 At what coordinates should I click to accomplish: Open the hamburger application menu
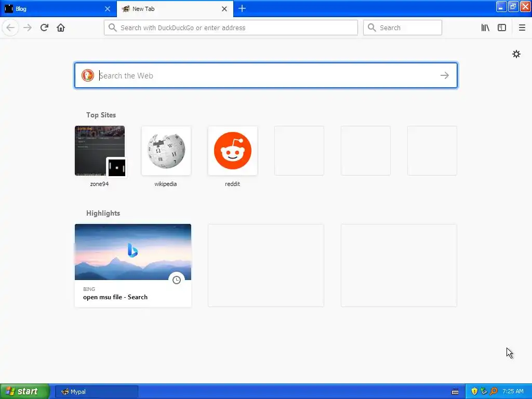[522, 28]
